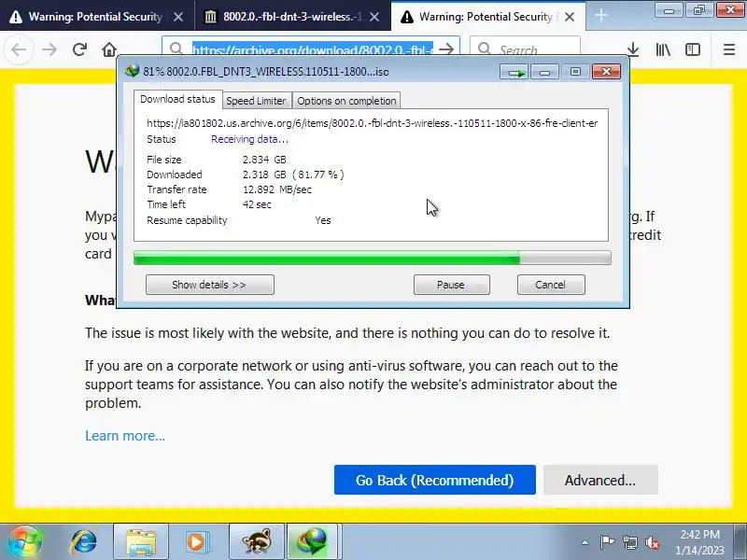Screen dimensions: 747x560
Task: Click the Action Center flag tray icon
Action: pos(607,542)
